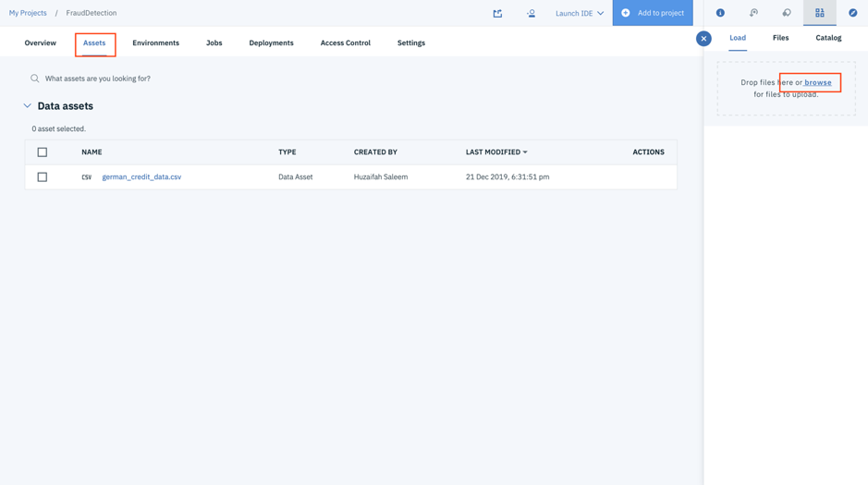This screenshot has height=485, width=868.
Task: Click the export project icon
Action: pos(497,13)
